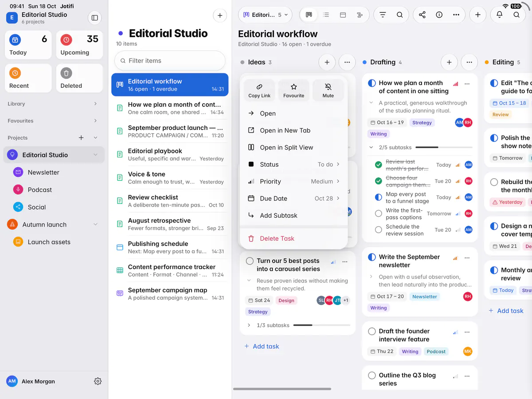Click Add task under Editing column

coord(506,311)
